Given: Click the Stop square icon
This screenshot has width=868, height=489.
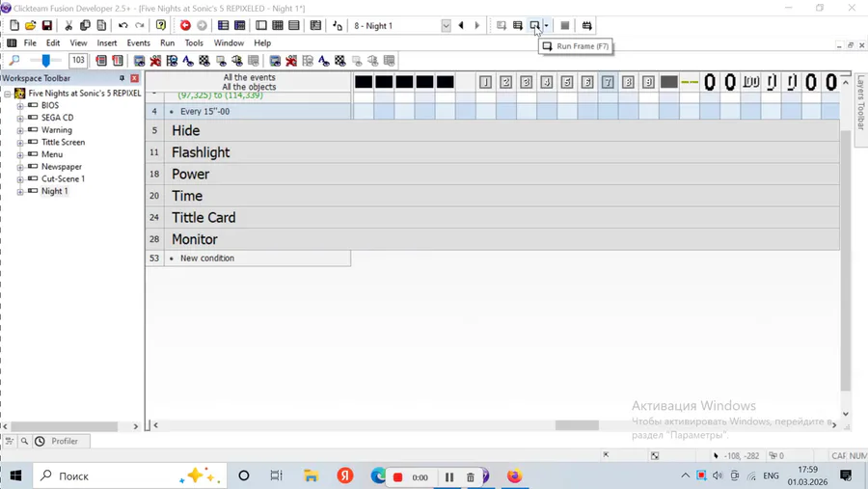Looking at the screenshot, I should (564, 25).
